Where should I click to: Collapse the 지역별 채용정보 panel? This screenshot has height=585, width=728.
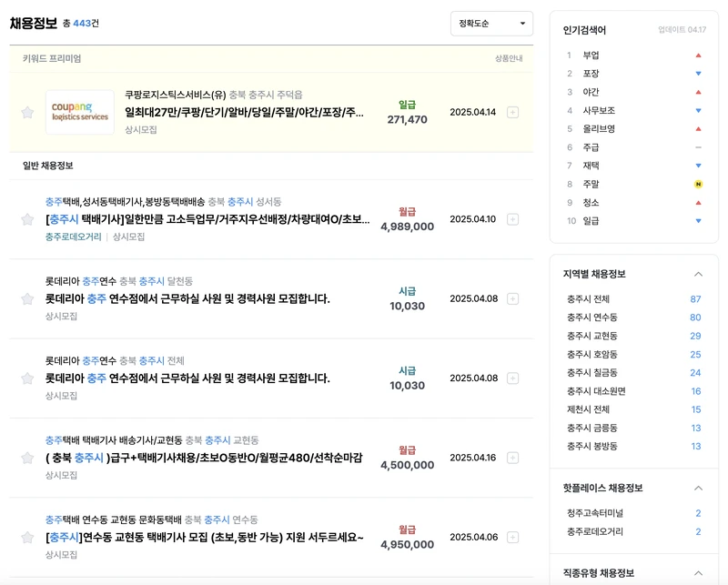tap(699, 272)
